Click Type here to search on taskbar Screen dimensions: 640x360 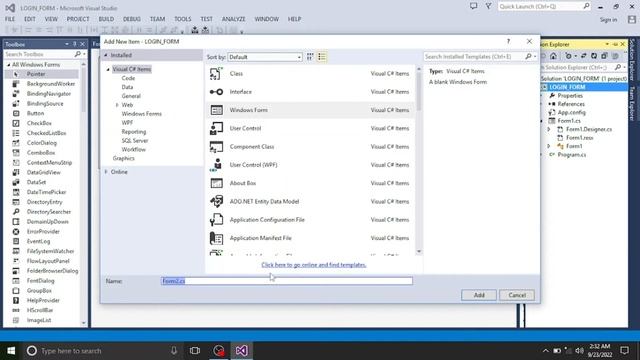pos(71,351)
